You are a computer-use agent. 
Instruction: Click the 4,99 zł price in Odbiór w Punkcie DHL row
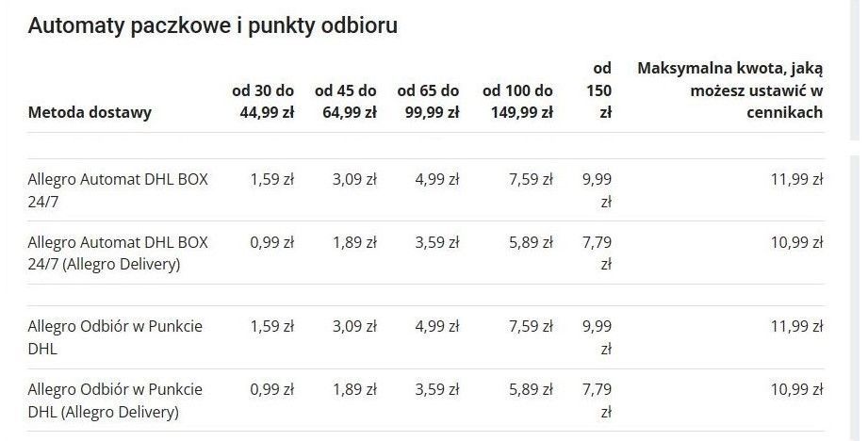tap(437, 326)
